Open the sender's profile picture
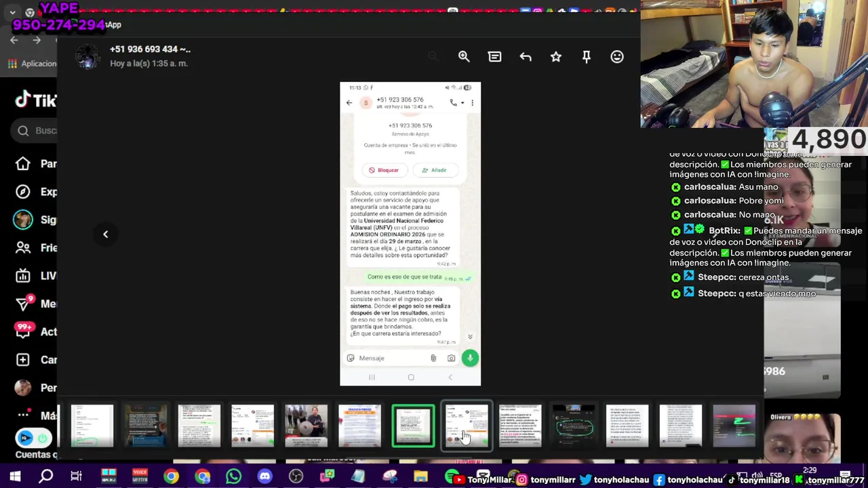This screenshot has width=868, height=488. pos(87,57)
